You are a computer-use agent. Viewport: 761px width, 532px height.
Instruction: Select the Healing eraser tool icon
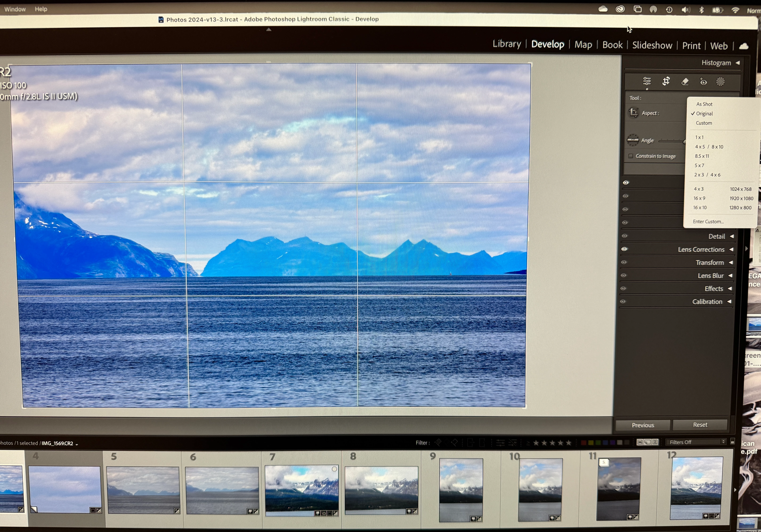click(x=685, y=82)
